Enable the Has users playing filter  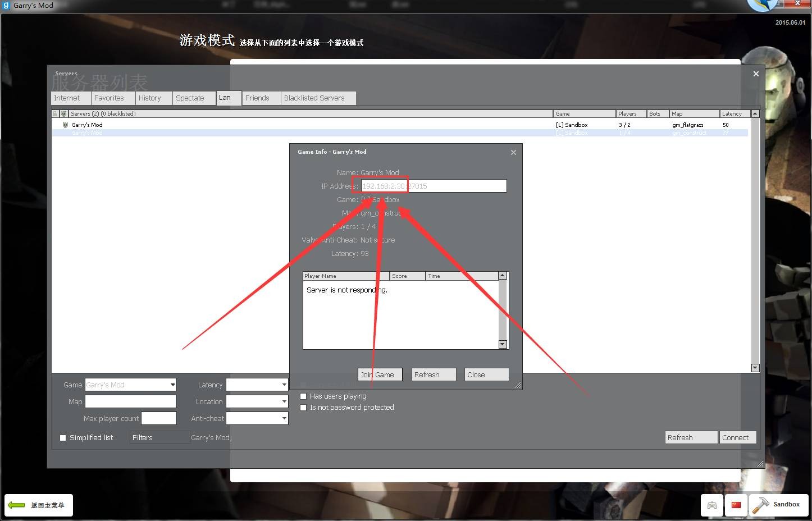pyautogui.click(x=304, y=396)
